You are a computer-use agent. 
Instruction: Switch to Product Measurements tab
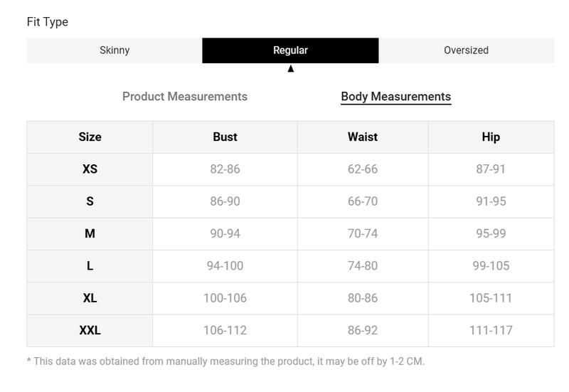[x=185, y=97]
